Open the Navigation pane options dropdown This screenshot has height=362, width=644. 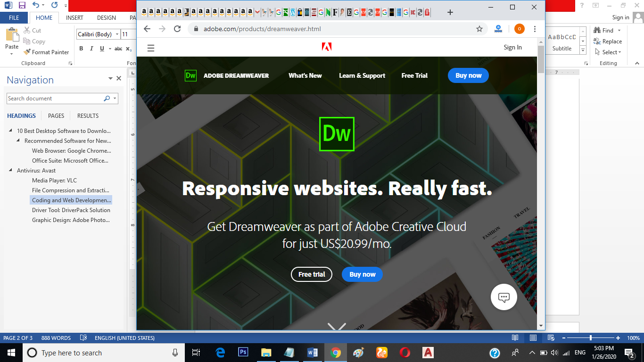coord(110,79)
